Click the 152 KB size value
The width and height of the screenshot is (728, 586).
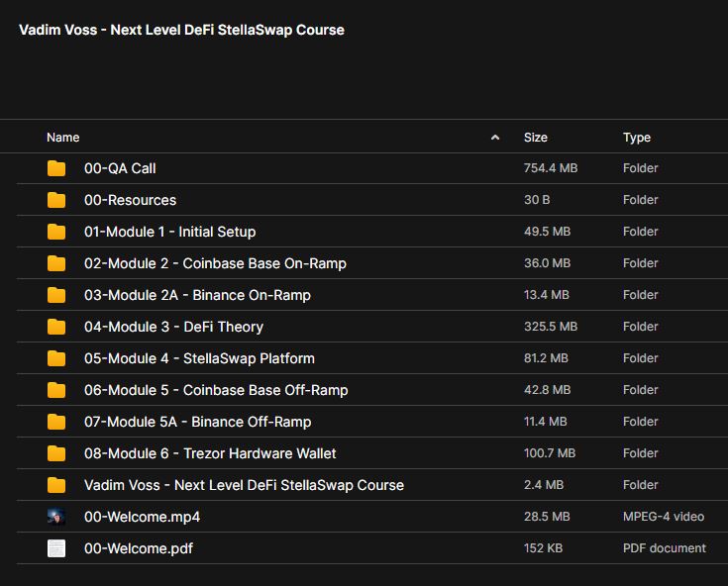click(x=543, y=548)
